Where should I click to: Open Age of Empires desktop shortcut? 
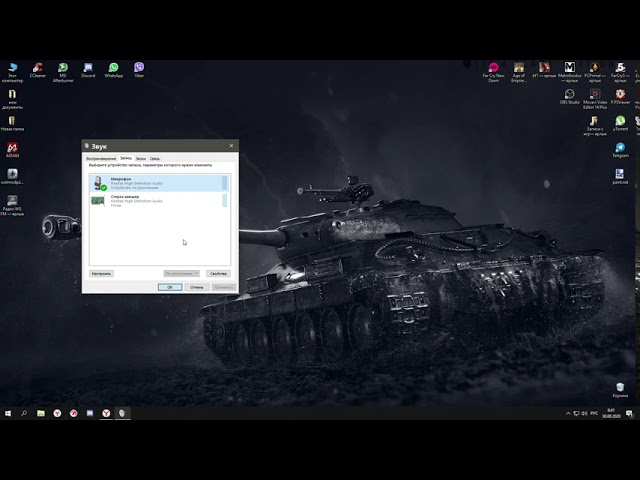519,72
